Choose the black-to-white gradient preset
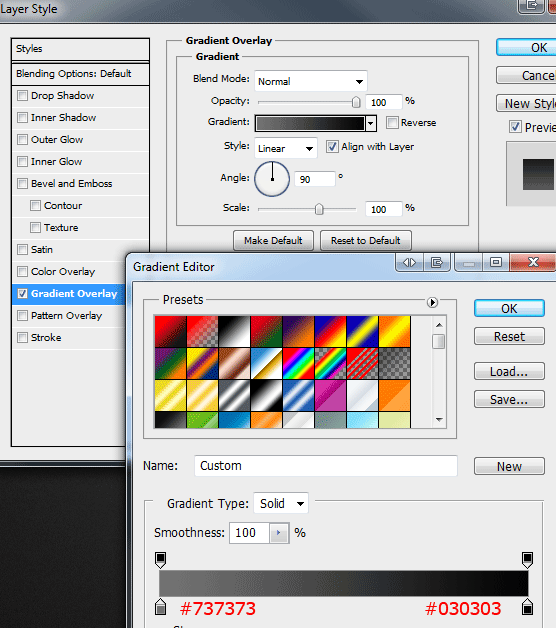This screenshot has width=556, height=628. 235,332
